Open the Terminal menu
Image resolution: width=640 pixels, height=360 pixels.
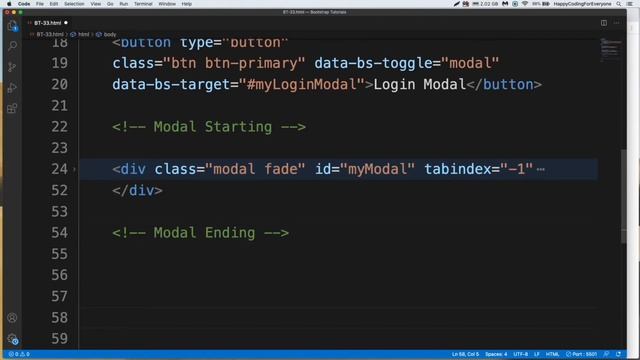pyautogui.click(x=143, y=4)
